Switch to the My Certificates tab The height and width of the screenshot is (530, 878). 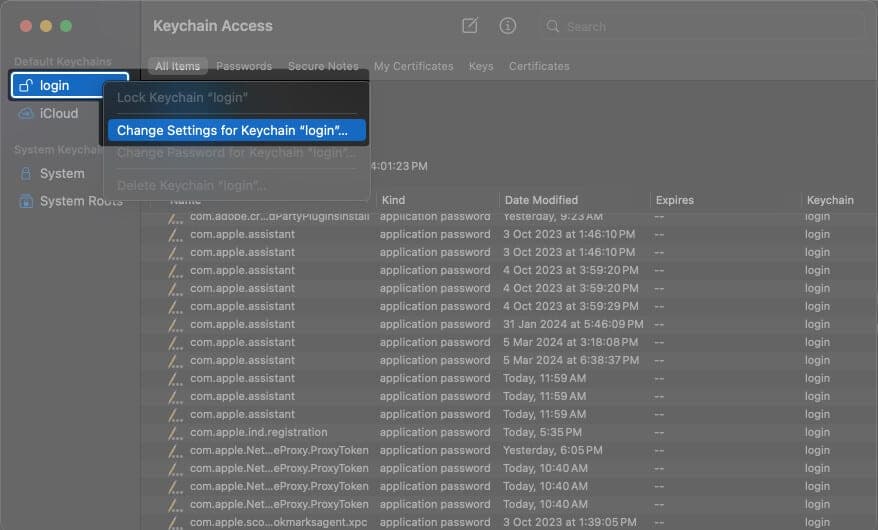pyautogui.click(x=413, y=66)
